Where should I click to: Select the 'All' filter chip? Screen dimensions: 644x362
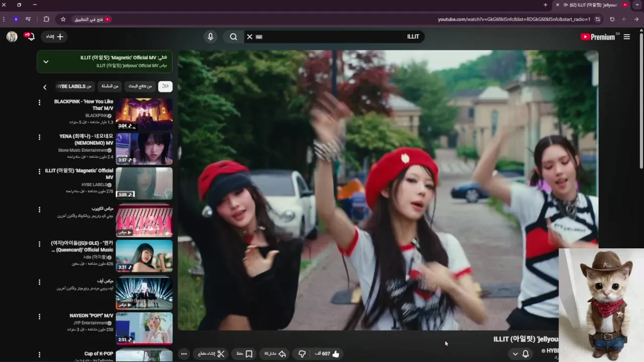165,86
